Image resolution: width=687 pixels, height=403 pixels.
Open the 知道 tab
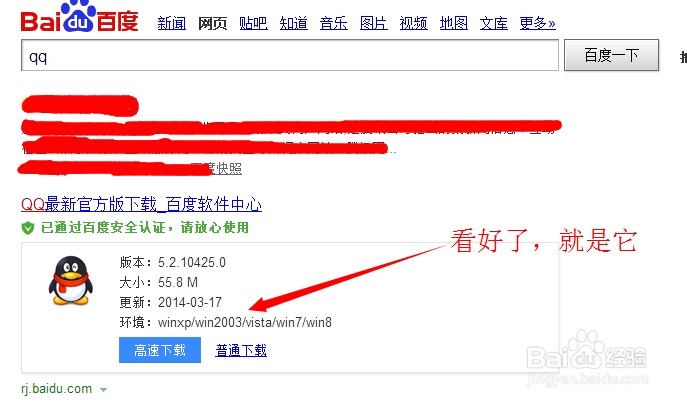294,23
